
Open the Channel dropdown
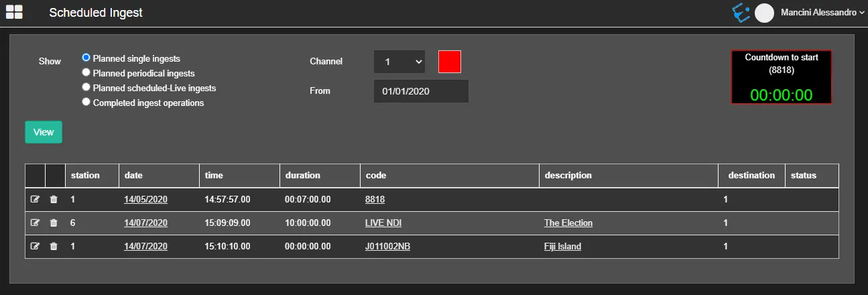[x=399, y=62]
